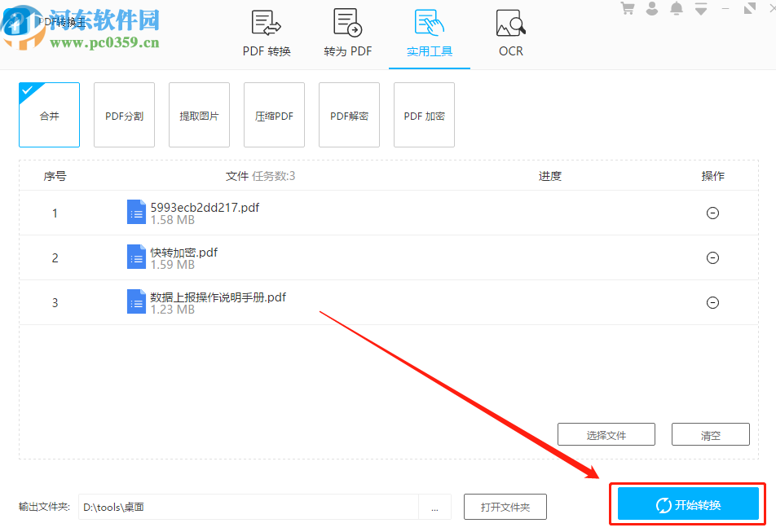Clear the file list with 清空
The image size is (776, 532).
(710, 433)
